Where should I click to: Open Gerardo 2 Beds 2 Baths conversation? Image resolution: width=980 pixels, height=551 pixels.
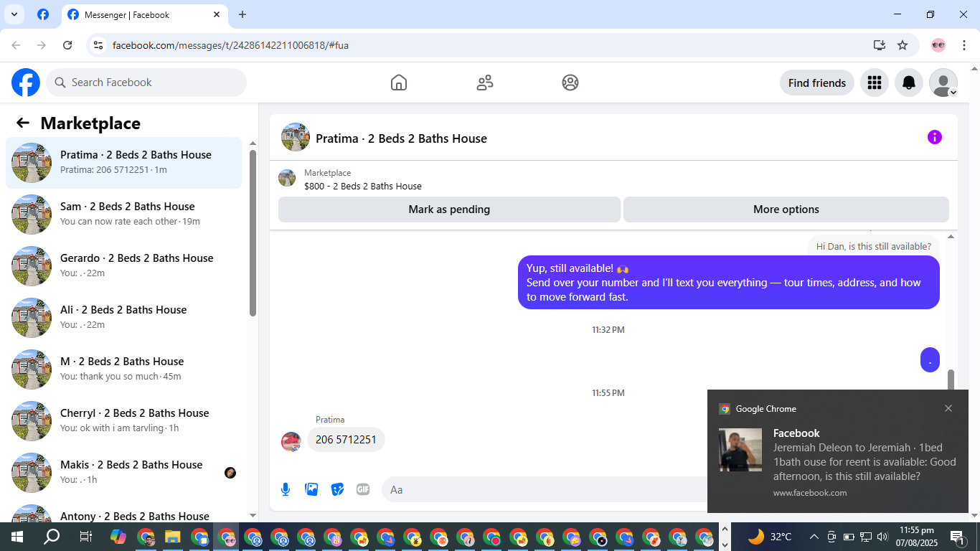click(124, 266)
